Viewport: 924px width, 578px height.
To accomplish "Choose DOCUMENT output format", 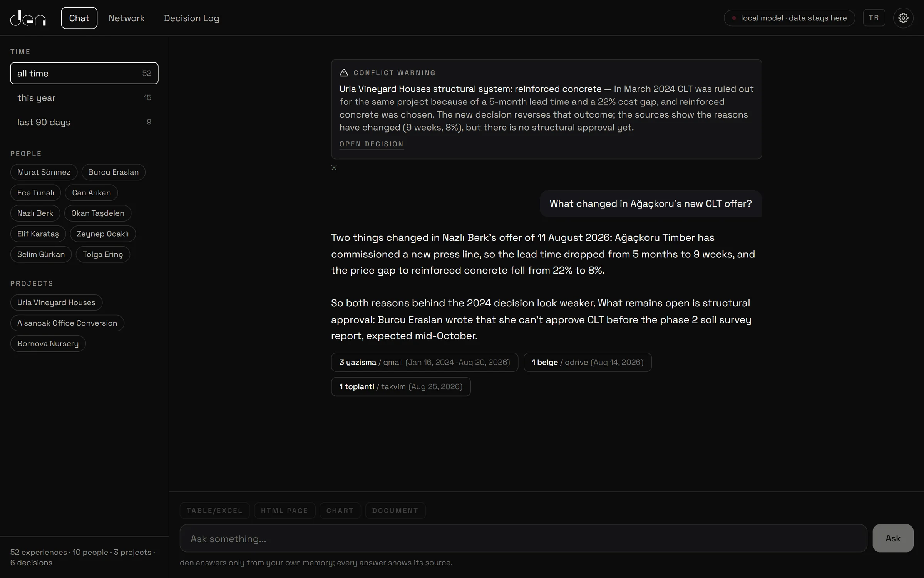I will (x=395, y=511).
